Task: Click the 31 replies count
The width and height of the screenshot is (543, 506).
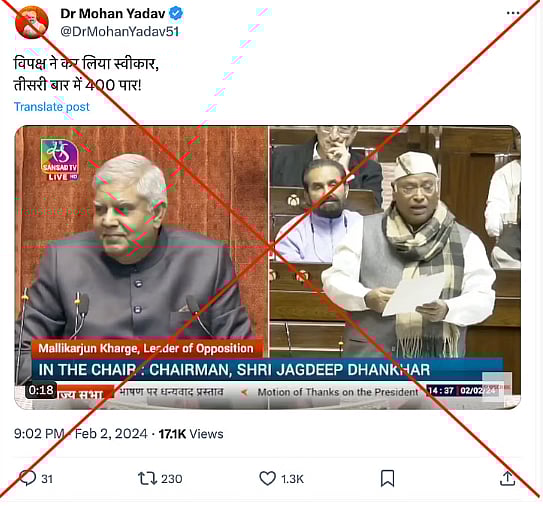Action: (47, 479)
